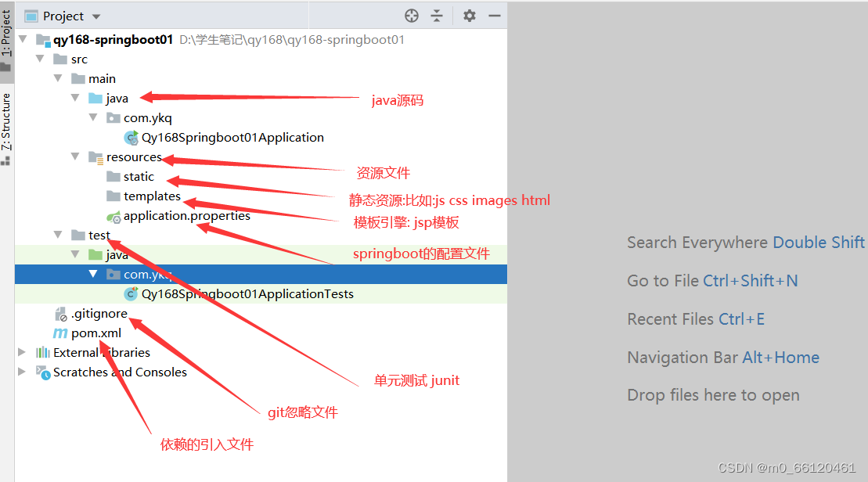868x482 pixels.
Task: Click the Collapse All icon in Project toolbar
Action: (437, 16)
